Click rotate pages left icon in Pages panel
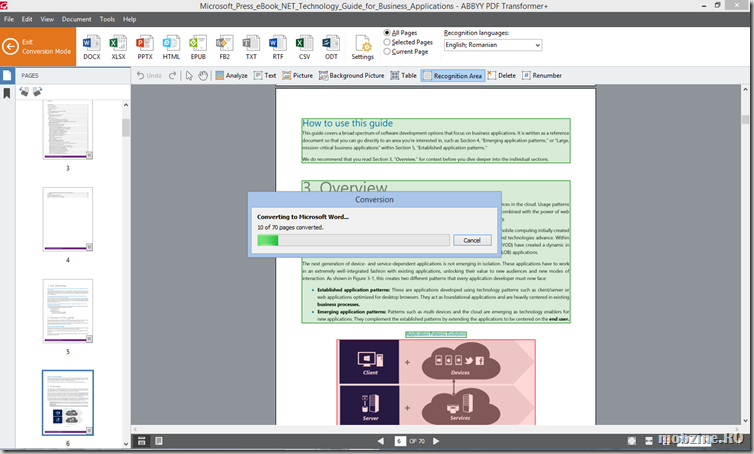 click(x=24, y=91)
